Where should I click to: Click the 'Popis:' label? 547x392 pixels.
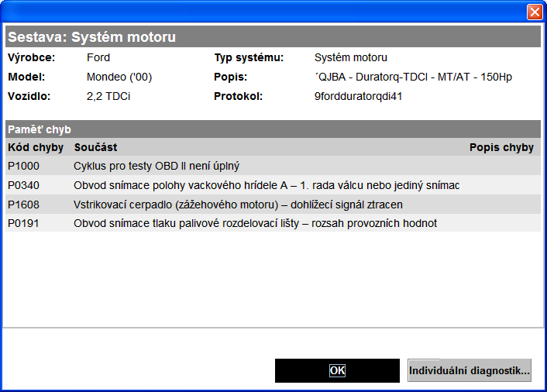pos(230,77)
